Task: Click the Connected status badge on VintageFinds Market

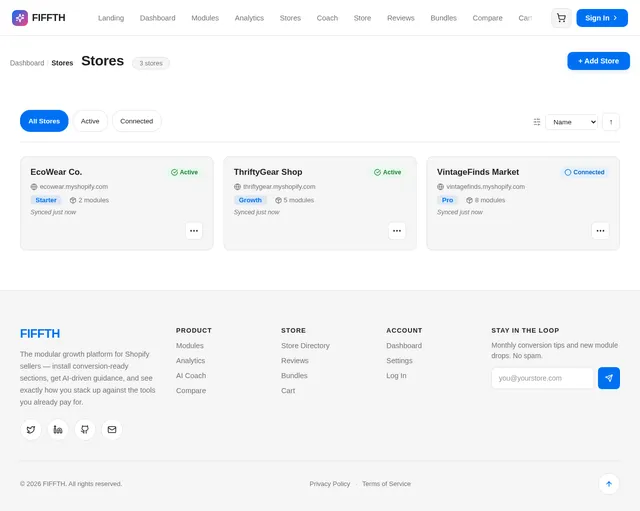Action: click(584, 172)
